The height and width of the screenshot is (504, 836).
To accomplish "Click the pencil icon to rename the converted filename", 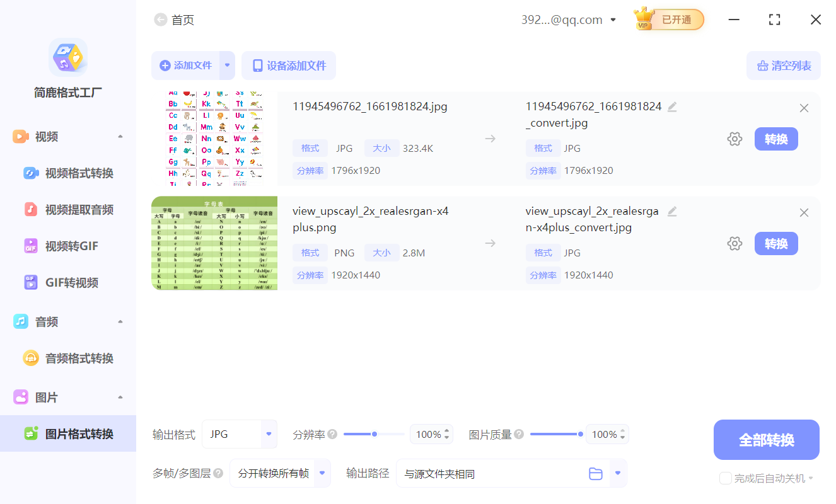I will coord(672,106).
